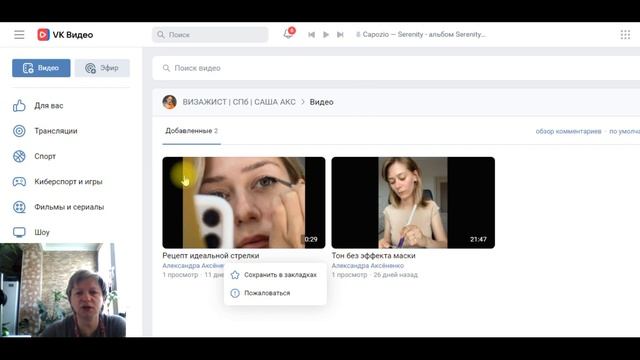Open the notifications bell

tap(288, 34)
